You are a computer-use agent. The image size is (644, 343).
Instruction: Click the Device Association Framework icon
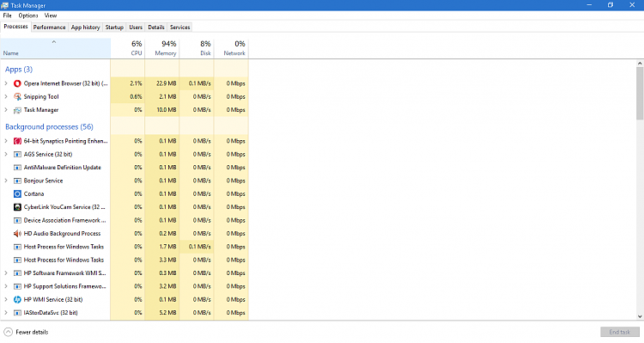(x=17, y=220)
